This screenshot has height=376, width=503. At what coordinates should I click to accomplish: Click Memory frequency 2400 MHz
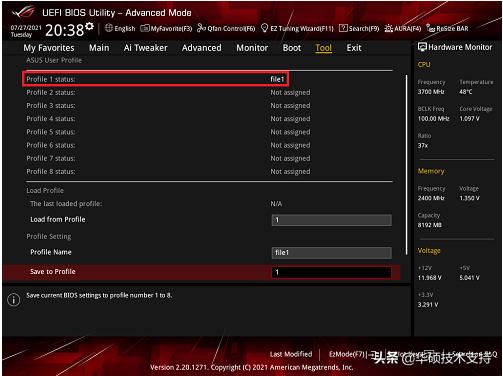[x=431, y=198]
